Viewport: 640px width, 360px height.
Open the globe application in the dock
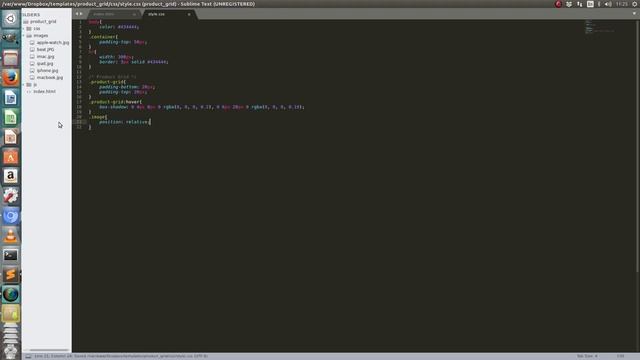tap(11, 294)
